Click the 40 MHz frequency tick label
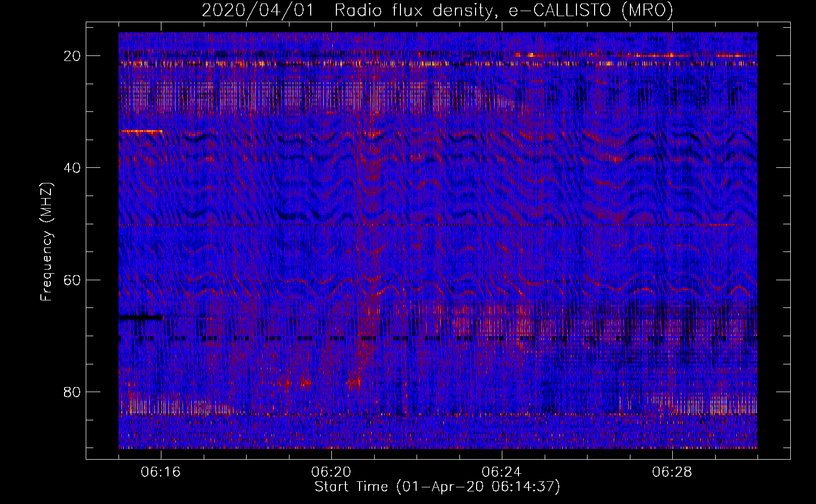The height and width of the screenshot is (504, 816). click(x=73, y=167)
